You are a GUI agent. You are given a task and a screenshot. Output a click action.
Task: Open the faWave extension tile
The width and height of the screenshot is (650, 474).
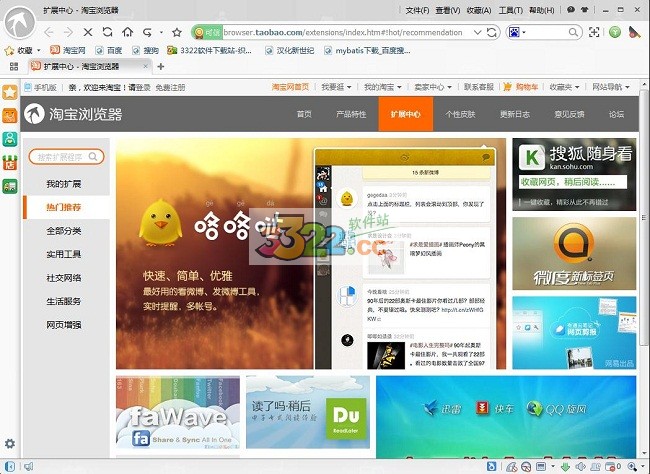pos(178,412)
